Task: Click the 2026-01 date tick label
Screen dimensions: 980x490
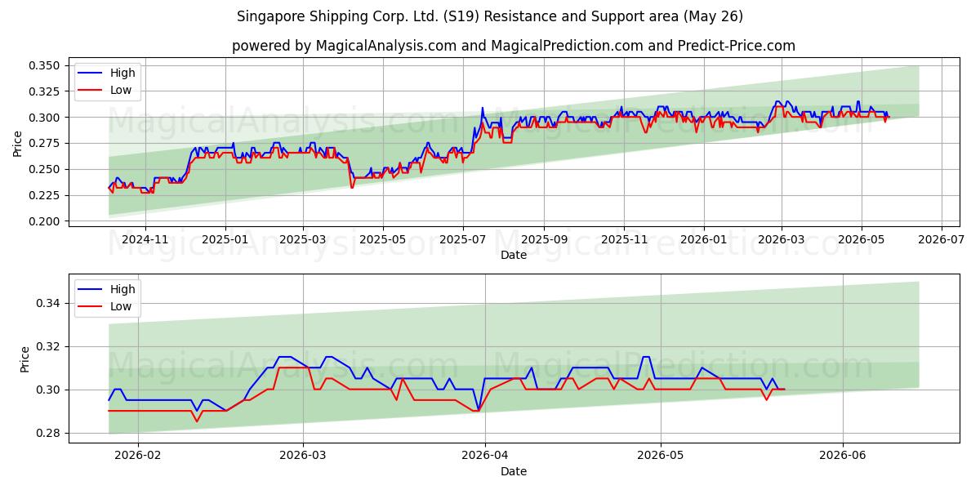Action: (x=704, y=239)
